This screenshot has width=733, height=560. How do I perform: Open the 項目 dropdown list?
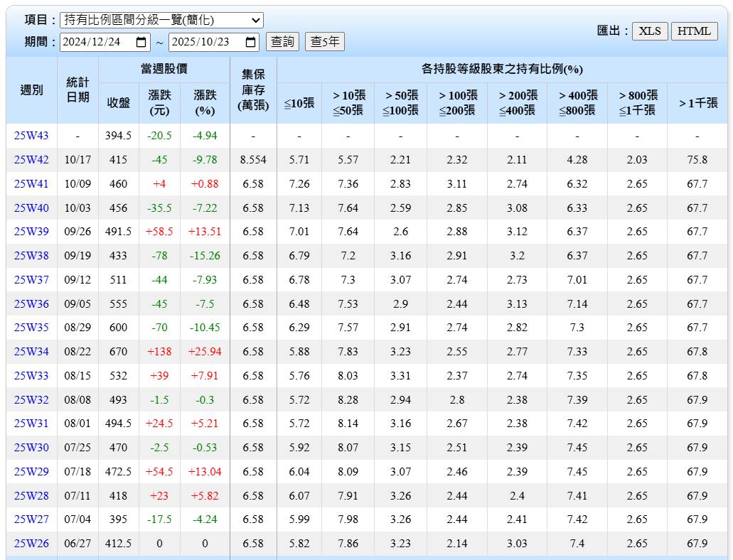tap(162, 20)
